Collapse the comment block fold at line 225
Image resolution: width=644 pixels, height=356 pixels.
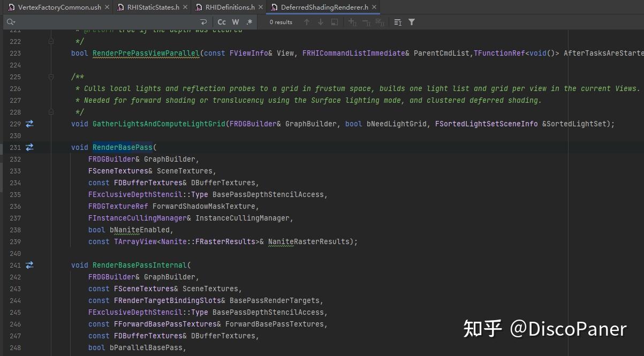click(x=51, y=77)
